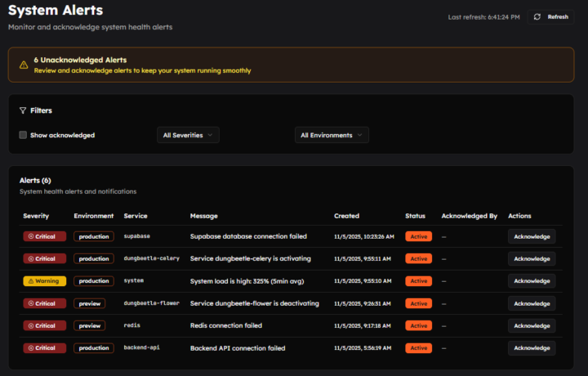Acknowledge the supabase alert
Image resolution: width=588 pixels, height=376 pixels.
(532, 236)
